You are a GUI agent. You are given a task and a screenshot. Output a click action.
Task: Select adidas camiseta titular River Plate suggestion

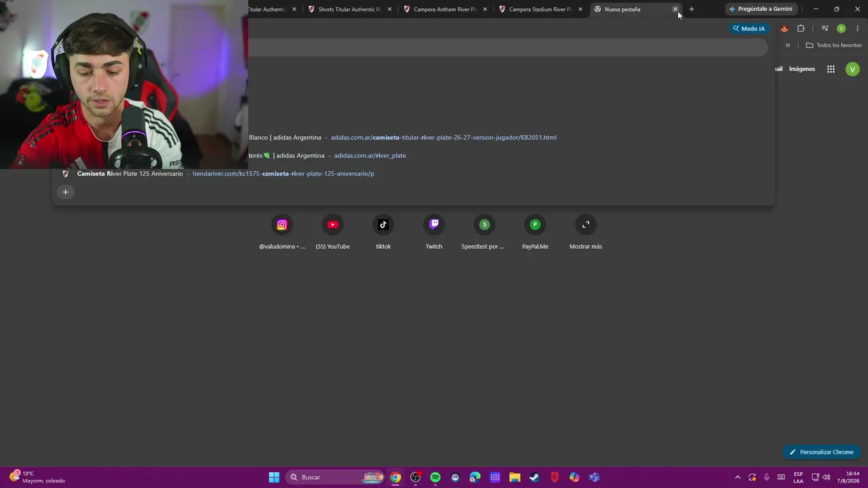click(414, 138)
